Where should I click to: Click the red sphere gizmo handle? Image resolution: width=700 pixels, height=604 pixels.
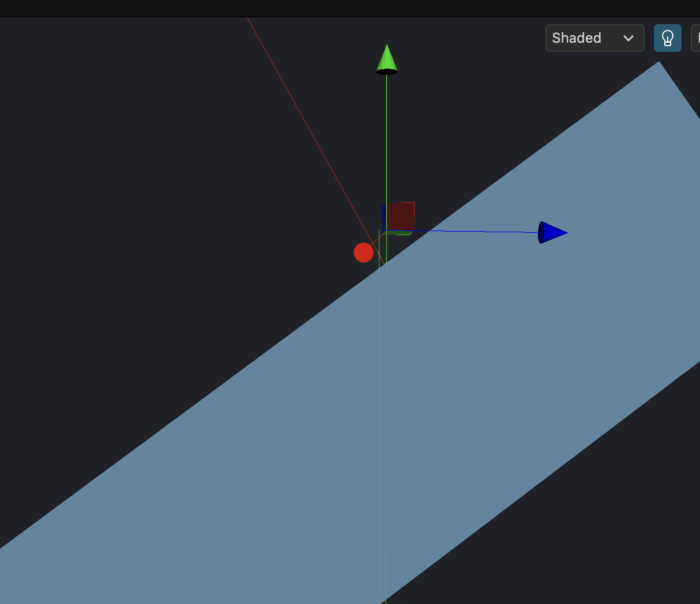(x=363, y=252)
